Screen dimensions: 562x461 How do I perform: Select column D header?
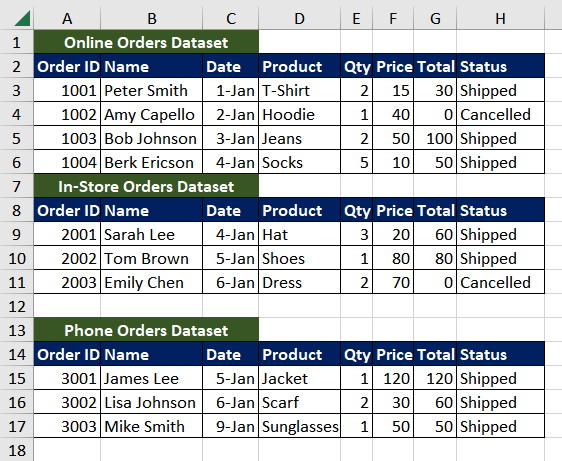[x=299, y=18]
